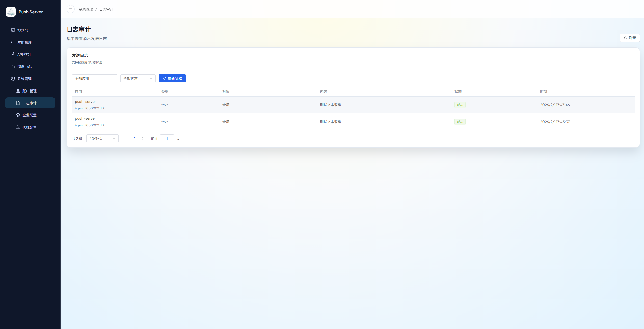Open the 全部应用 filter dropdown
Screen dimensions: 644x329
[x=94, y=78]
